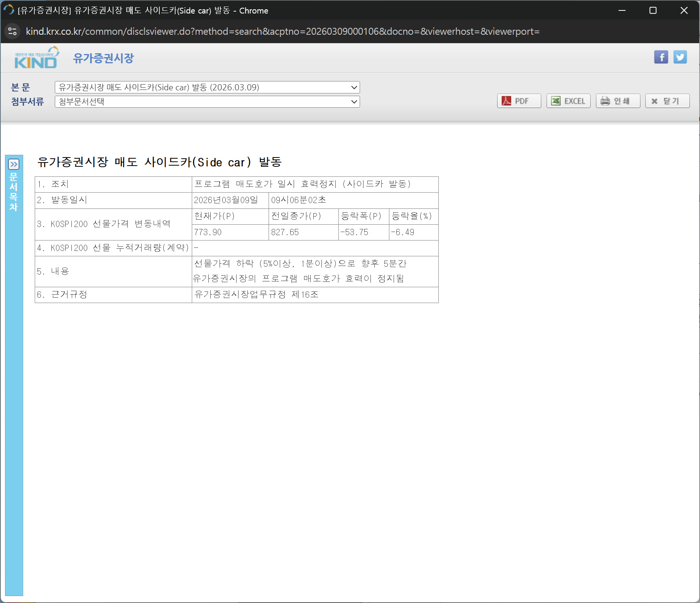Share the disclosure on Facebook
Viewport: 700px width, 603px height.
point(661,58)
